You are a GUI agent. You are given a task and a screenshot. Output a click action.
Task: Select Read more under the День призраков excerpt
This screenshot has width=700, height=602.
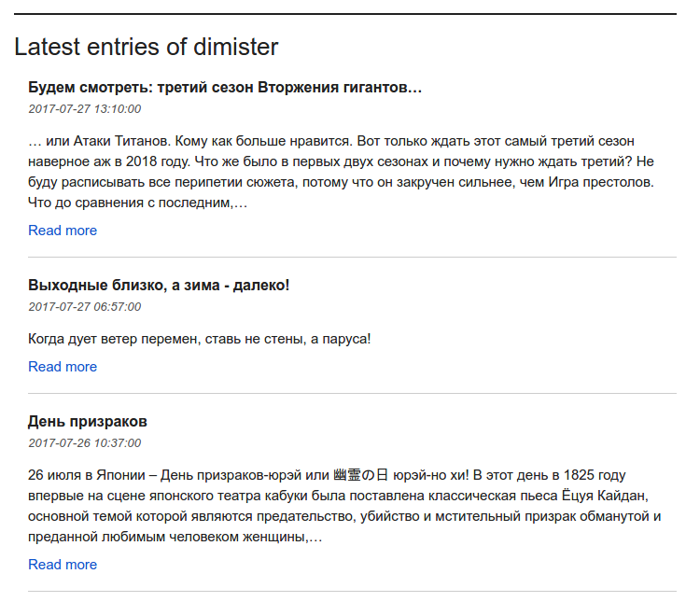click(63, 565)
